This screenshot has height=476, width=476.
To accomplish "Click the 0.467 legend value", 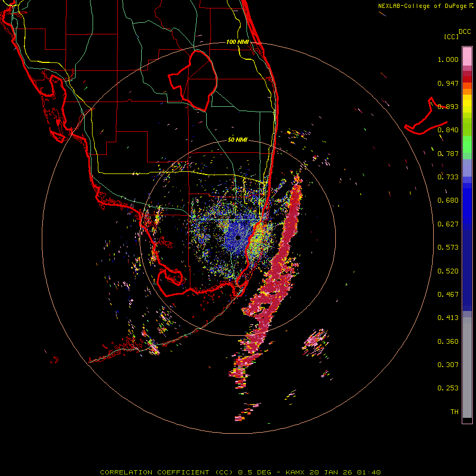I will (x=448, y=295).
